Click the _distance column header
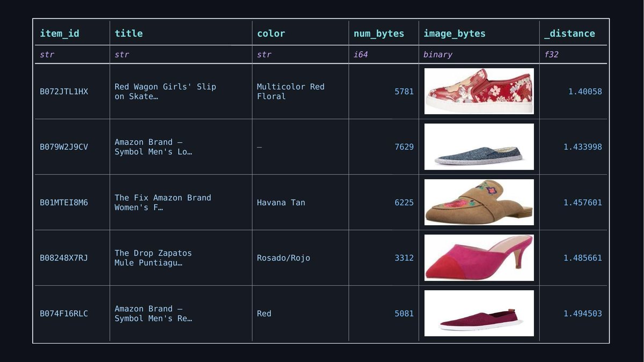 (570, 33)
